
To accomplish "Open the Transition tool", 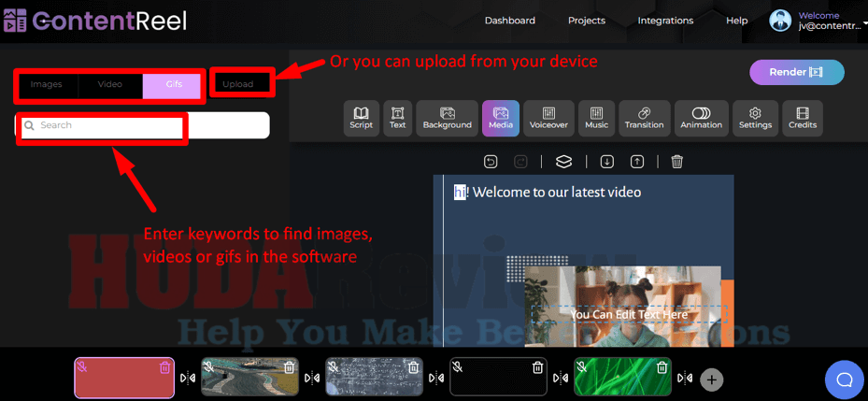I will [x=645, y=118].
